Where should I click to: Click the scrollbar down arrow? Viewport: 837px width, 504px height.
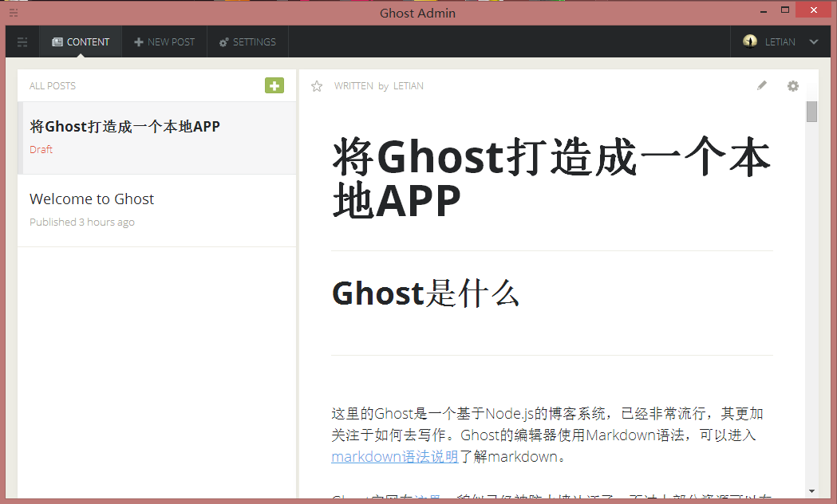812,491
